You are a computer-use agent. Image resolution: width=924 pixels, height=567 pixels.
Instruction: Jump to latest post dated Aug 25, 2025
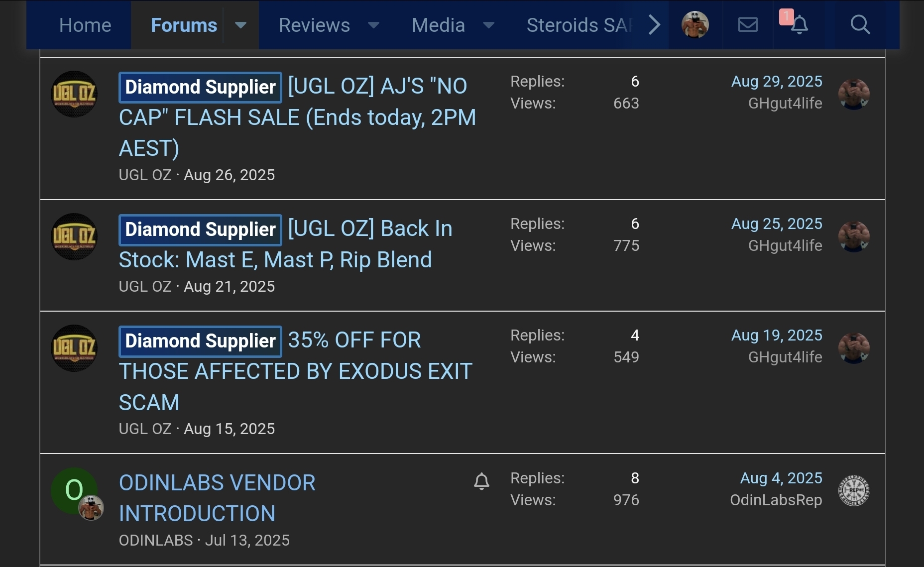[776, 224]
